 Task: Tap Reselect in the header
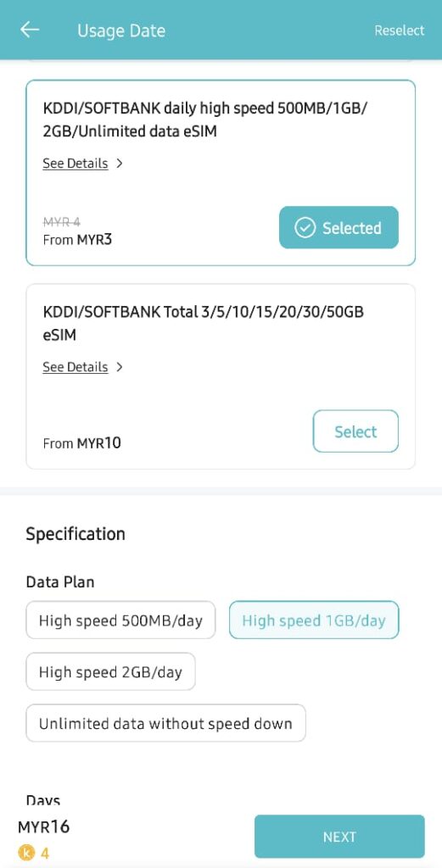tap(400, 30)
